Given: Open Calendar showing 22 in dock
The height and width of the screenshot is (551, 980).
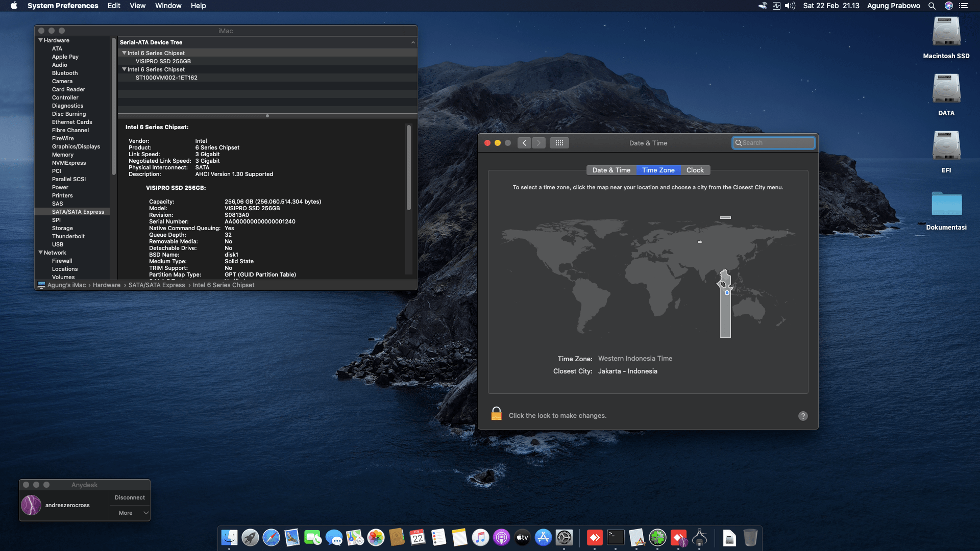Looking at the screenshot, I should pyautogui.click(x=418, y=537).
